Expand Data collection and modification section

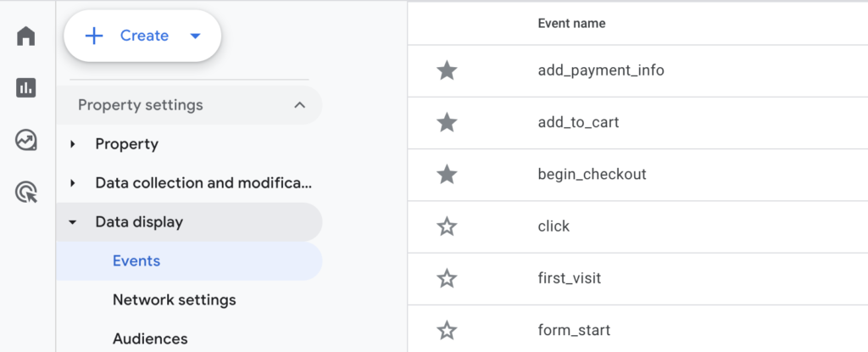(x=73, y=183)
